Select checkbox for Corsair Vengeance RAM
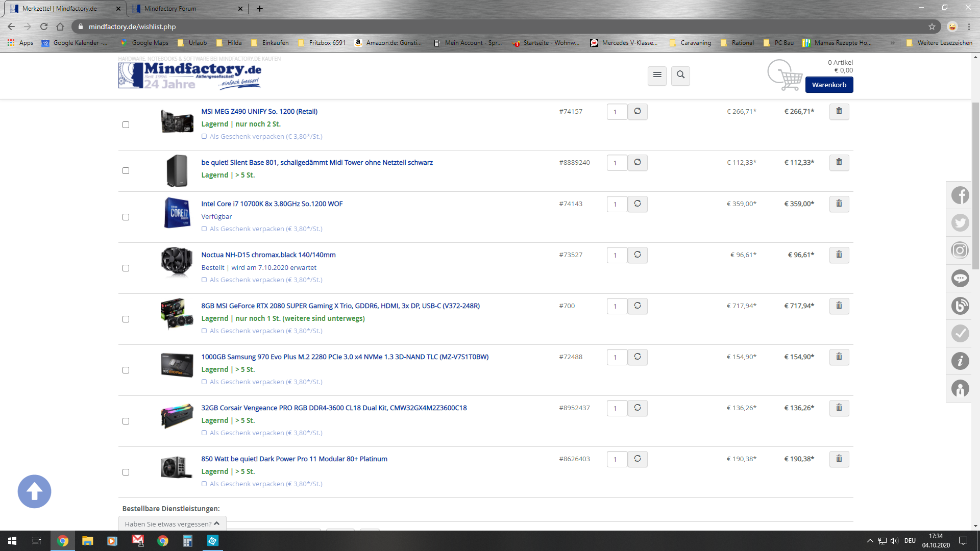Image resolution: width=980 pixels, height=551 pixels. tap(126, 421)
